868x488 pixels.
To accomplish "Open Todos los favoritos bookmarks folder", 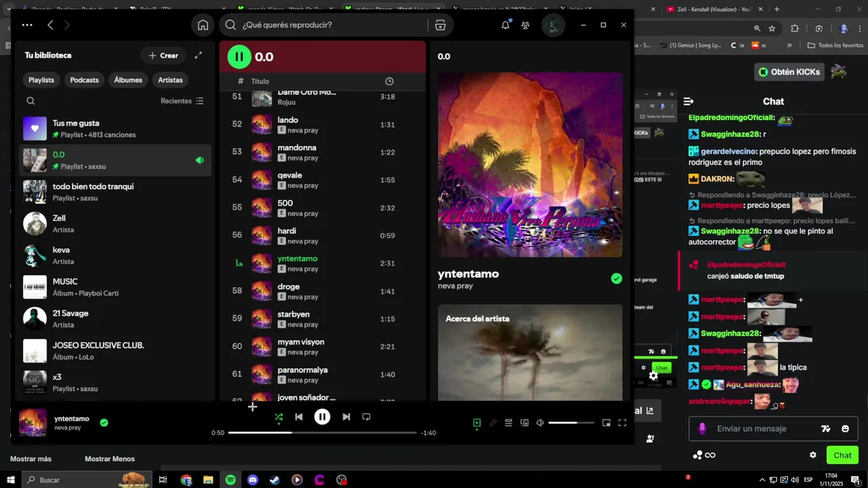I will pos(835,45).
